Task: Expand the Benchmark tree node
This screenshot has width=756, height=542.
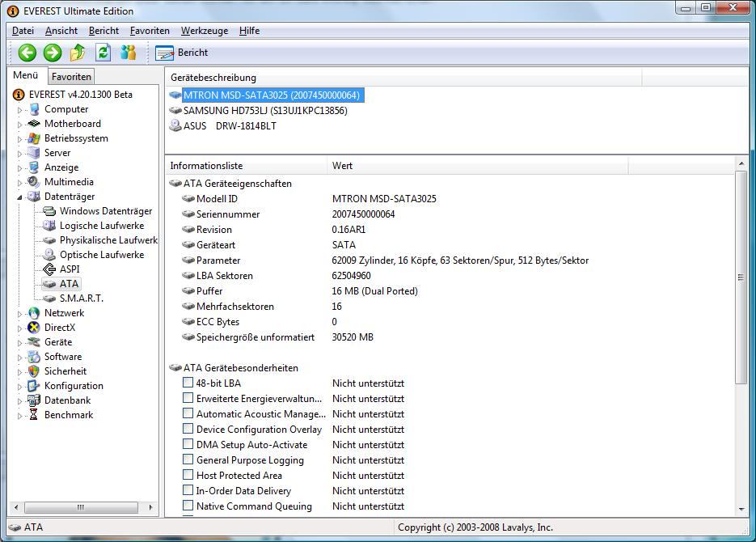Action: point(19,415)
